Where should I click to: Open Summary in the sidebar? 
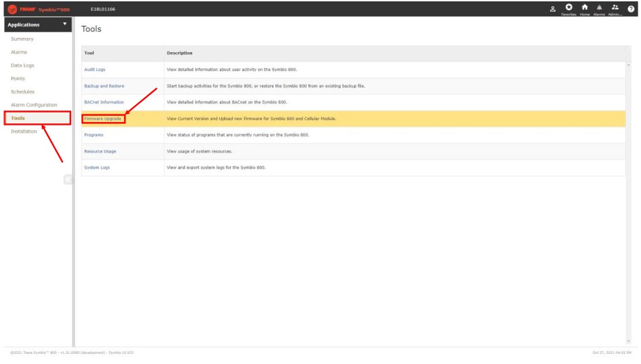click(22, 39)
